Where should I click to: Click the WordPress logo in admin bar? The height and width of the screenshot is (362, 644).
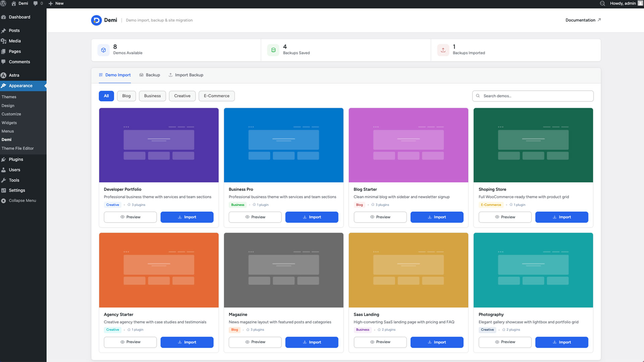click(x=3, y=3)
